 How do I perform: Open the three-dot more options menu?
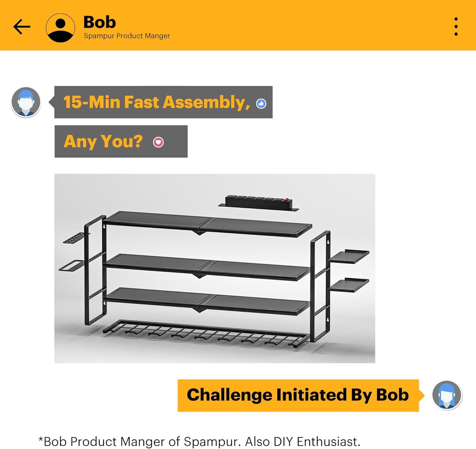click(x=456, y=27)
